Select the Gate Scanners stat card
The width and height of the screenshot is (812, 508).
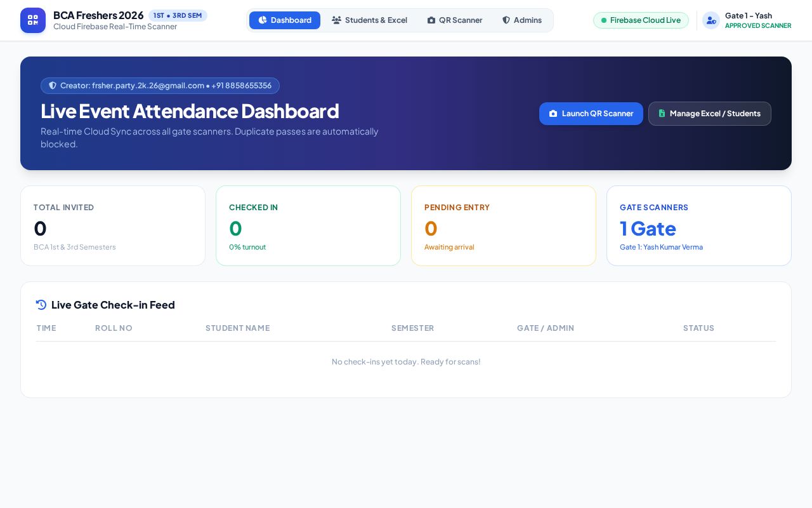[699, 225]
